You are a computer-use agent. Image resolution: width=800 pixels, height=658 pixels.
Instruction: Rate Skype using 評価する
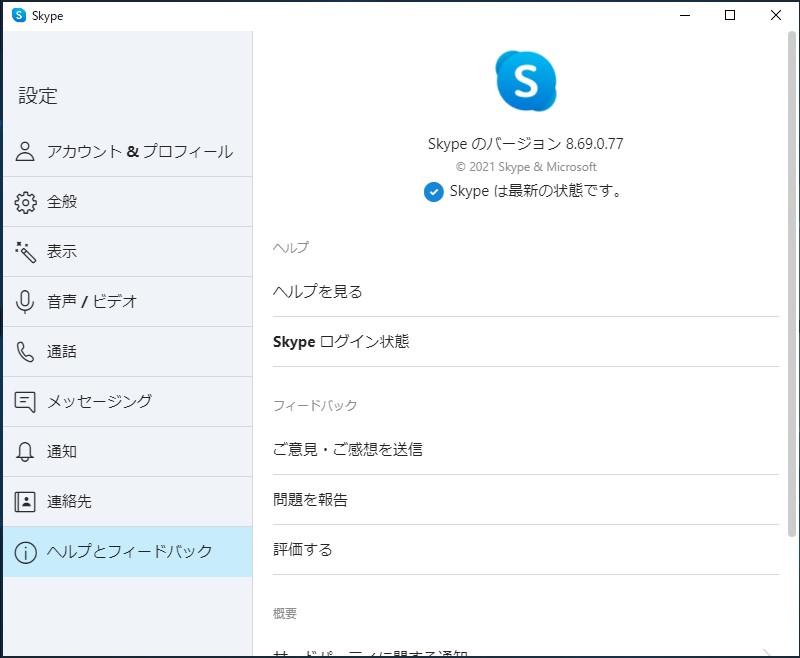click(304, 549)
